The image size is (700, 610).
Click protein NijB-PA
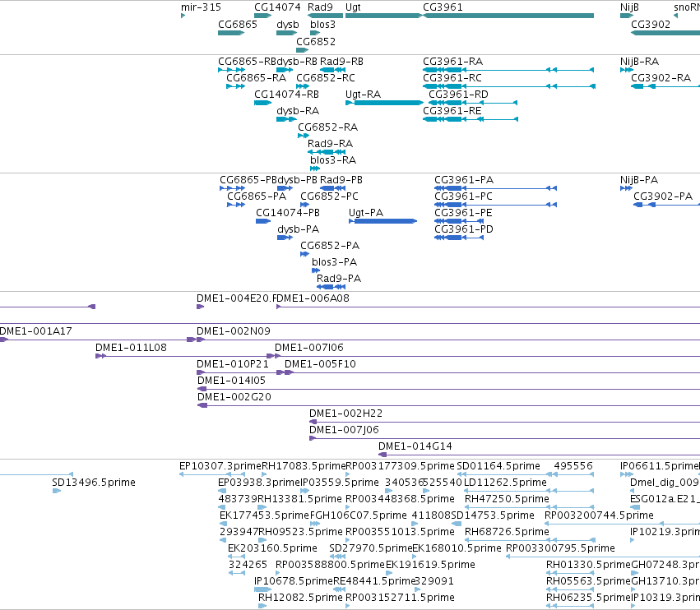pos(639,180)
